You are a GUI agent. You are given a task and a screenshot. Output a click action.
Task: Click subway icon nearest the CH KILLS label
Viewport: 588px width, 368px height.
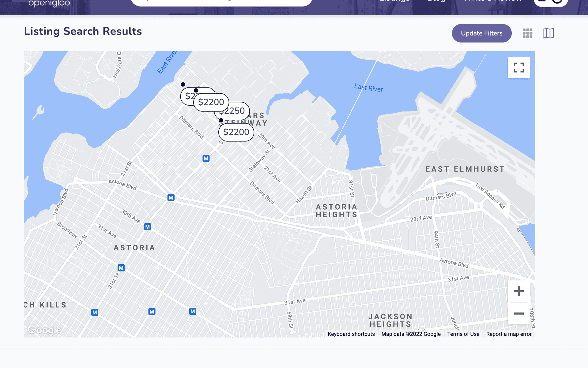pos(95,313)
